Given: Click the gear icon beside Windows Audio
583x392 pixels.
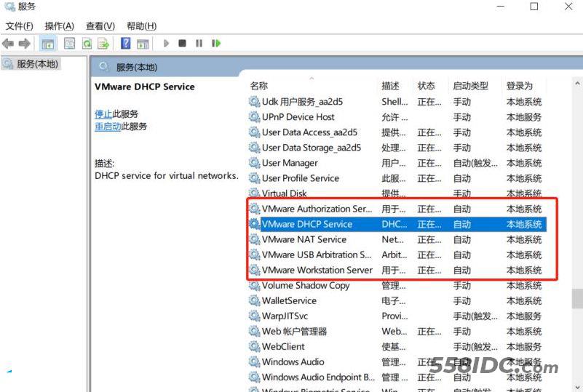Looking at the screenshot, I should pos(254,362).
